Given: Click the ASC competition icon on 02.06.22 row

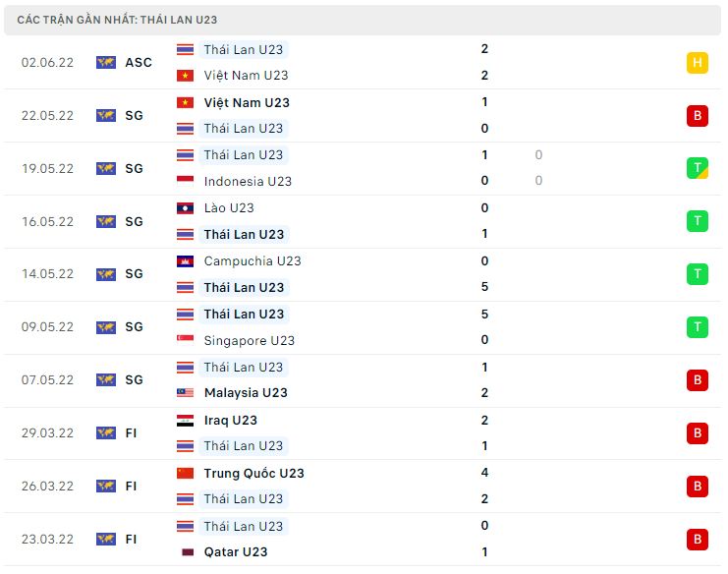Looking at the screenshot, I should [106, 62].
